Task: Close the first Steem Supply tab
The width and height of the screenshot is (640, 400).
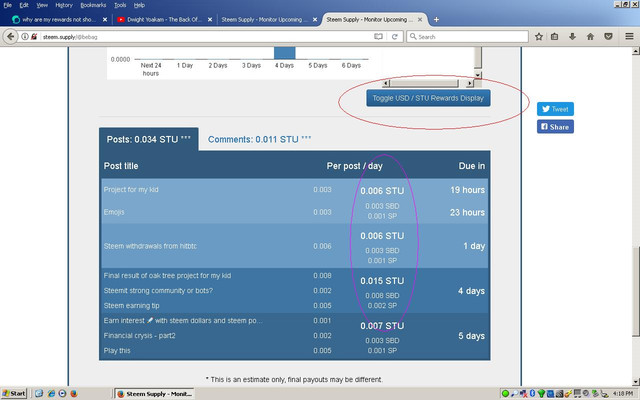Action: (315, 20)
